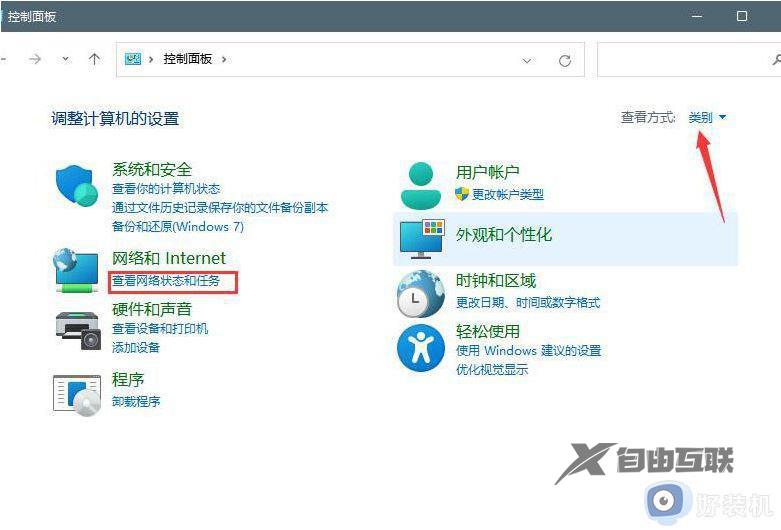Open Hardware and Sound printer icon
Viewport: 781px width, 530px height.
(x=78, y=330)
